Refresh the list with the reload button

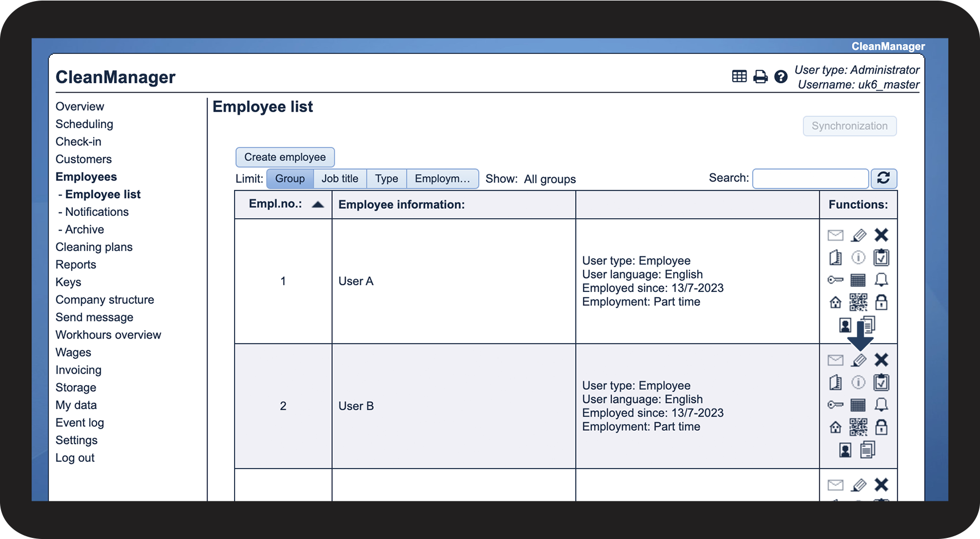(x=883, y=178)
